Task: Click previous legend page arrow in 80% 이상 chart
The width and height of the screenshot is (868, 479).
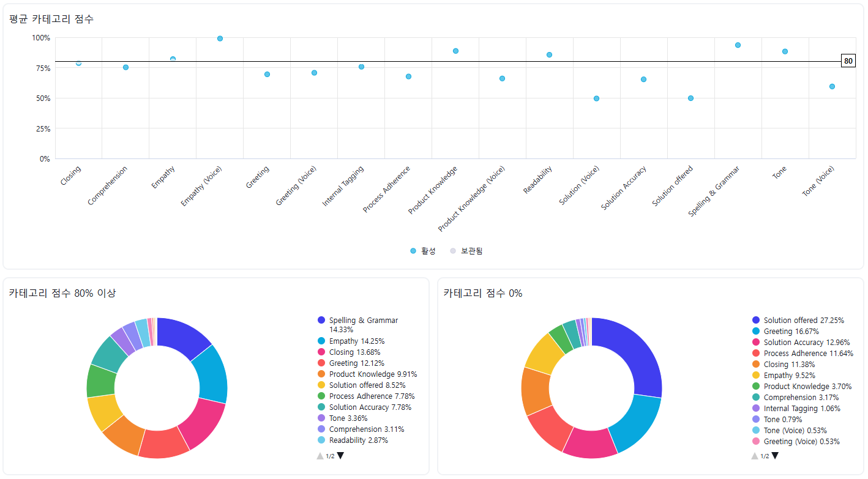Action: (320, 456)
